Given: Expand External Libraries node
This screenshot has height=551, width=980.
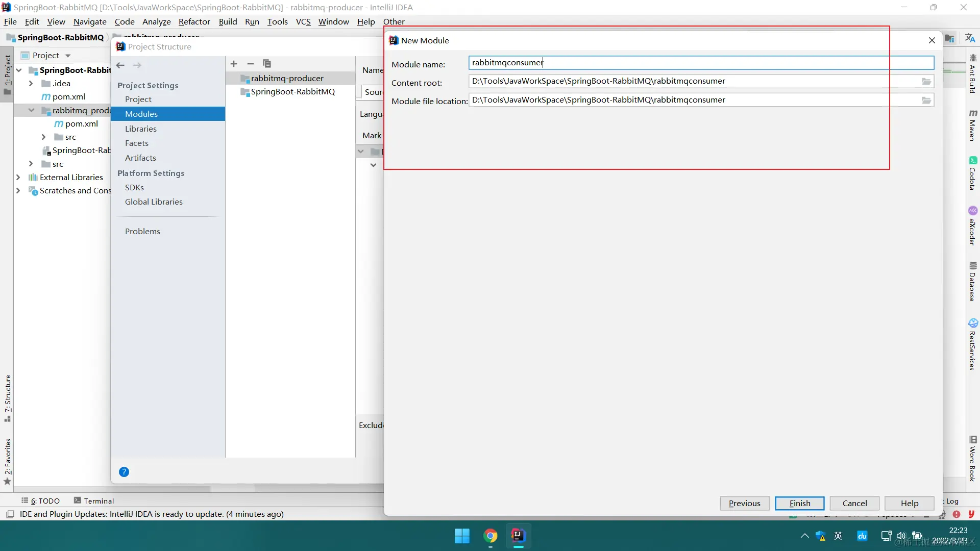Looking at the screenshot, I should coord(18,178).
